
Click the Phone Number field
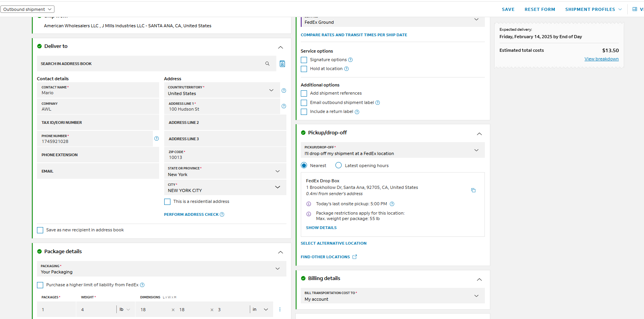coord(95,139)
